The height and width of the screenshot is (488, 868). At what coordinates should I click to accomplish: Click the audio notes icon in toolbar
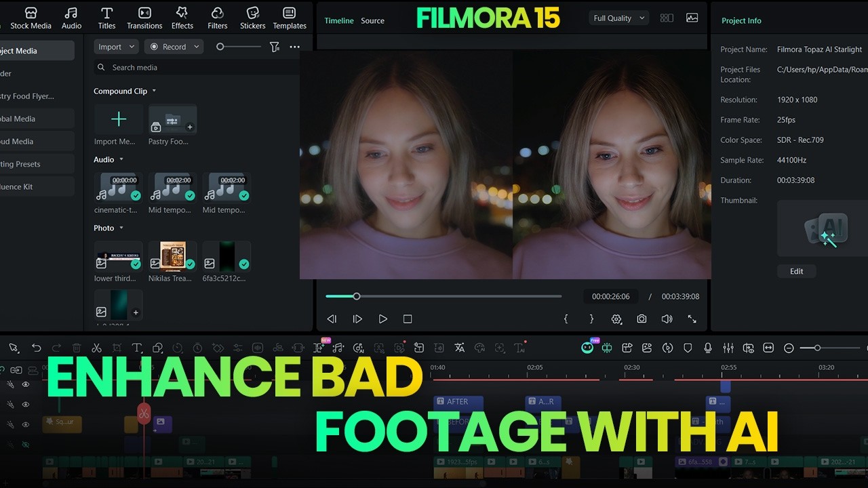point(338,348)
